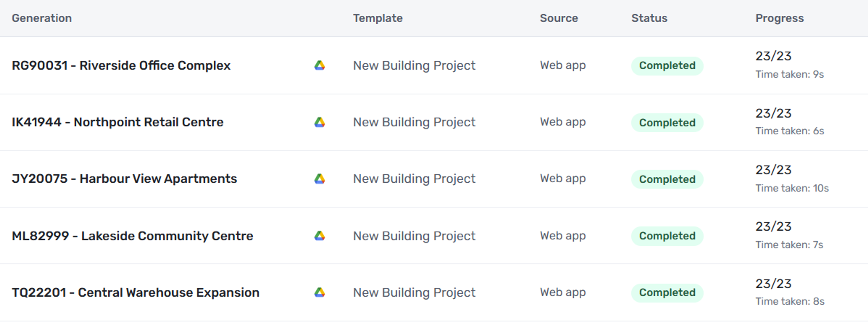
Task: Click 'Time taken: 10s' text
Action: (792, 188)
